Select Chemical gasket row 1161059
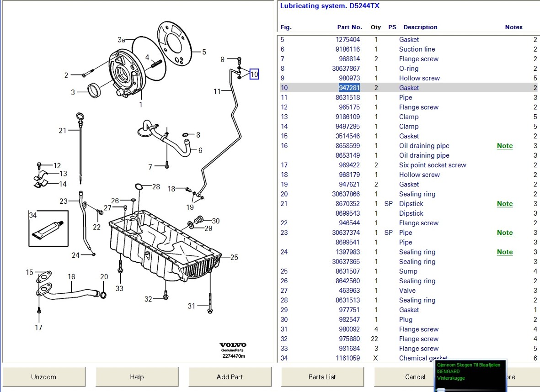The image size is (540, 392). point(408,358)
